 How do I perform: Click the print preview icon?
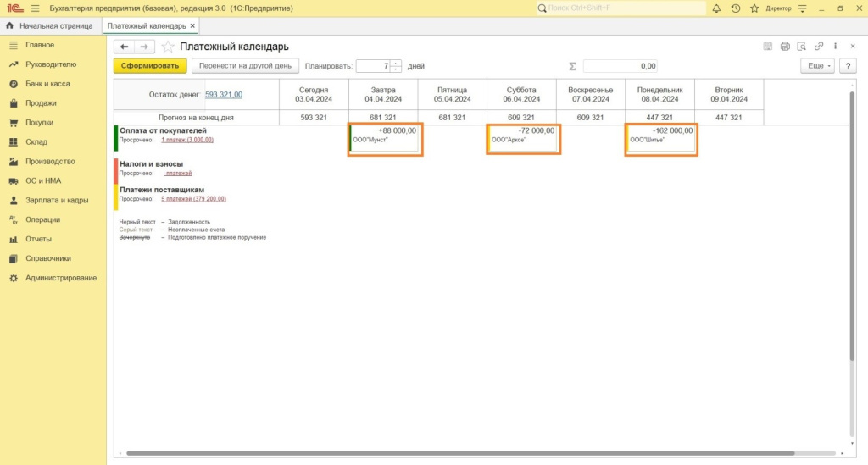pos(802,46)
